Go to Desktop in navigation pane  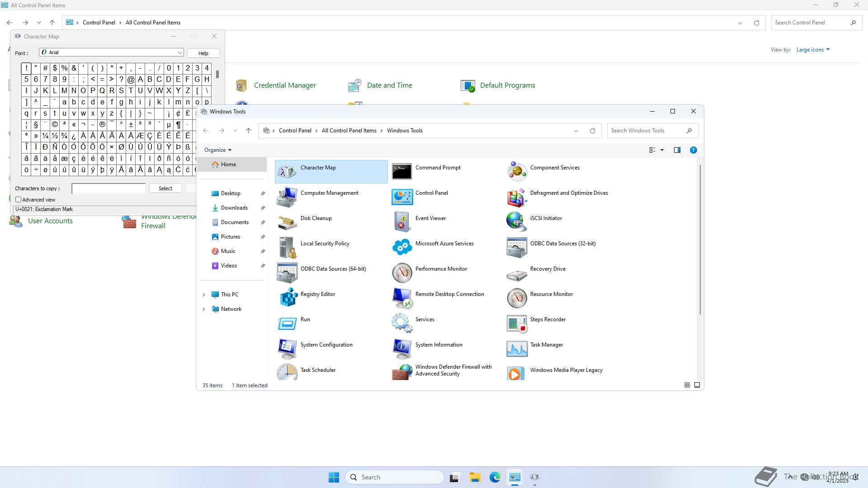[231, 193]
